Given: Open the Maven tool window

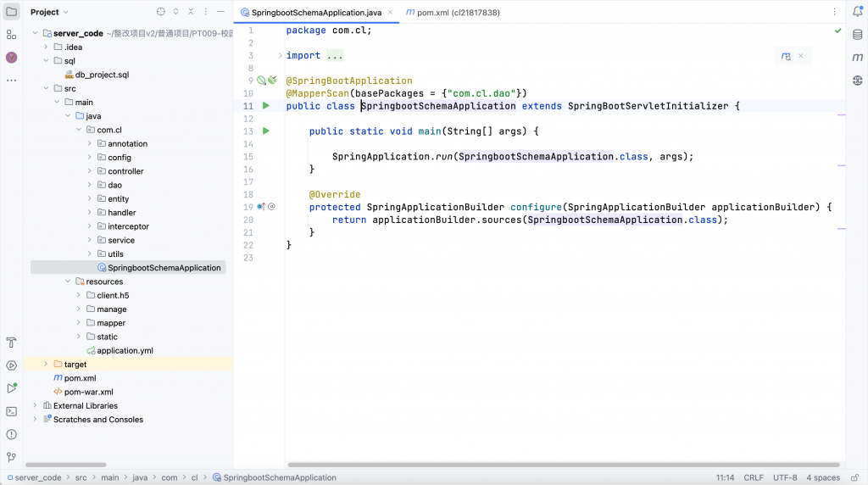Looking at the screenshot, I should click(x=857, y=57).
